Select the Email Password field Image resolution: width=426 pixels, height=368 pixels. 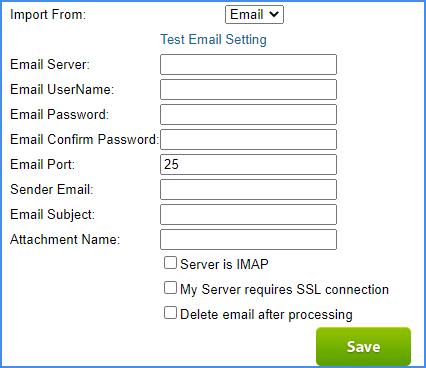[248, 114]
